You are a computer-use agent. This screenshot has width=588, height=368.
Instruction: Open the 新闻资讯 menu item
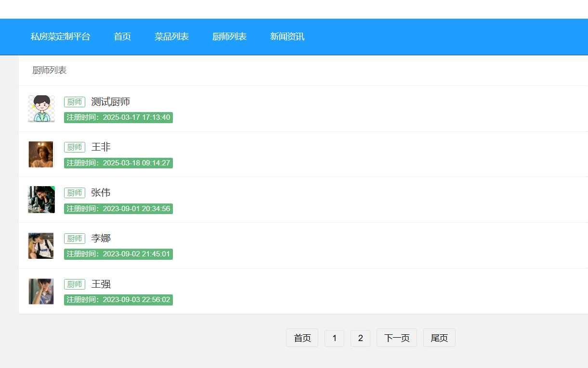(287, 37)
